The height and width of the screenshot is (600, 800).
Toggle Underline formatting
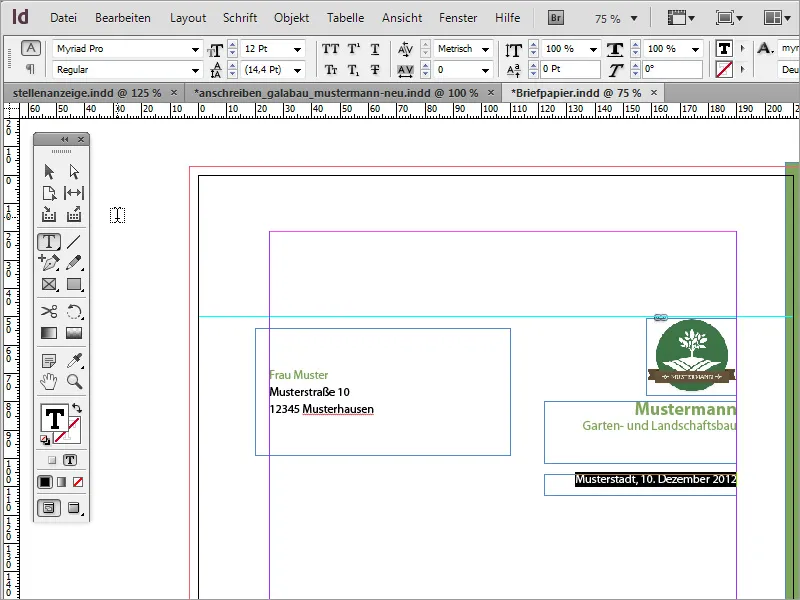click(374, 49)
